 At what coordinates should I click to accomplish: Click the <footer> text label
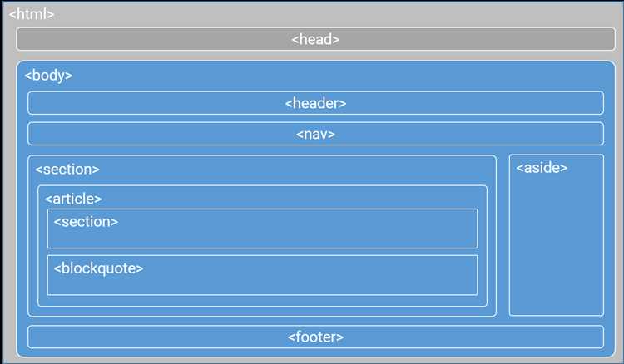pyautogui.click(x=315, y=337)
